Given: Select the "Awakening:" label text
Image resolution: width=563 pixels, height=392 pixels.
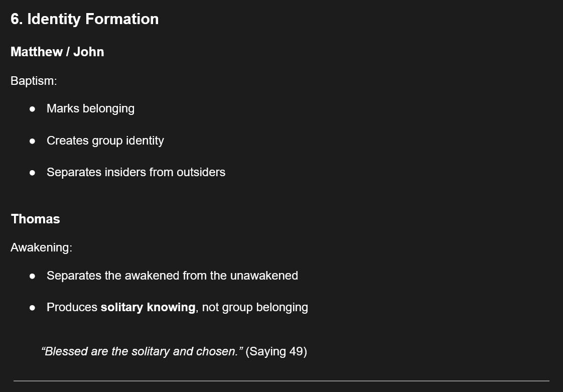Looking at the screenshot, I should [41, 247].
